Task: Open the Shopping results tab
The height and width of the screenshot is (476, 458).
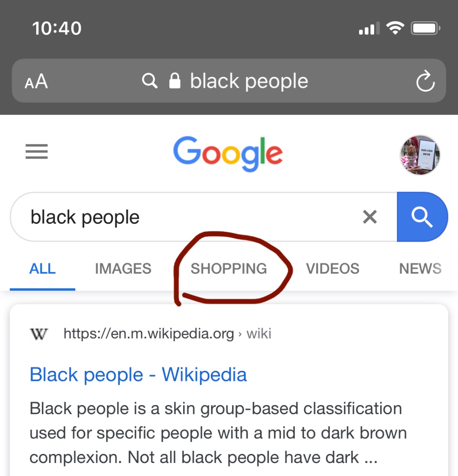Action: [229, 268]
